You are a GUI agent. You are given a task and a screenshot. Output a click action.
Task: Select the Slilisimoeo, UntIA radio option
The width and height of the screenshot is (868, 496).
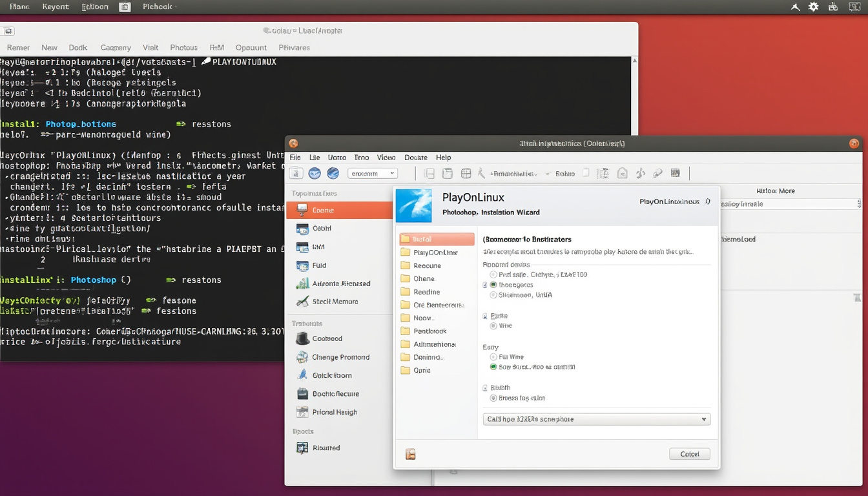(x=494, y=294)
